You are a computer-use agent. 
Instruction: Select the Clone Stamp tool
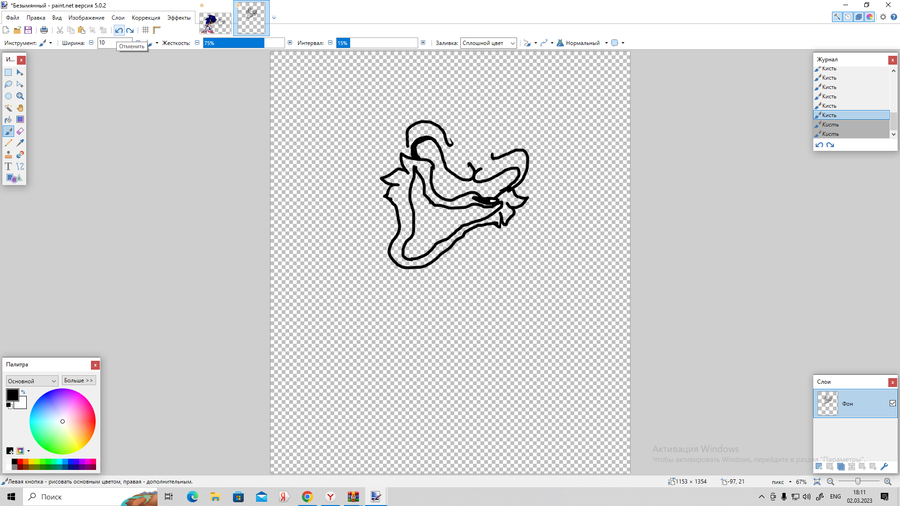pyautogui.click(x=8, y=155)
